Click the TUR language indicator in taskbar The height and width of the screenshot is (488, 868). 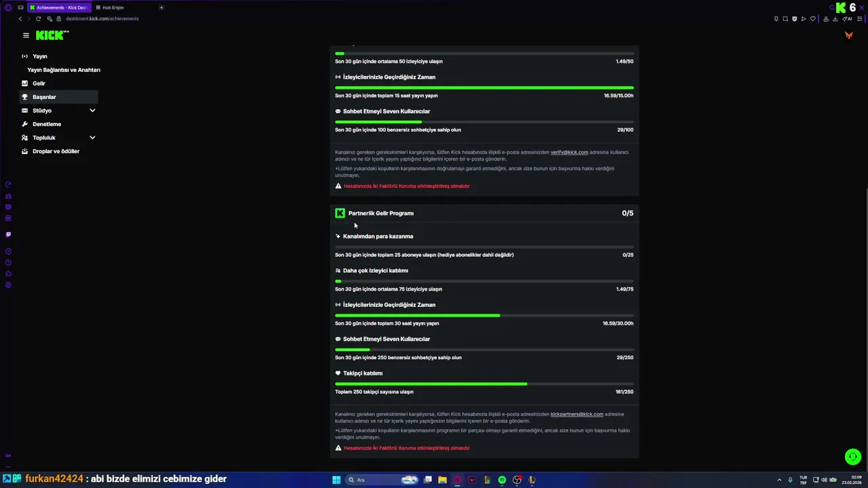[804, 480]
